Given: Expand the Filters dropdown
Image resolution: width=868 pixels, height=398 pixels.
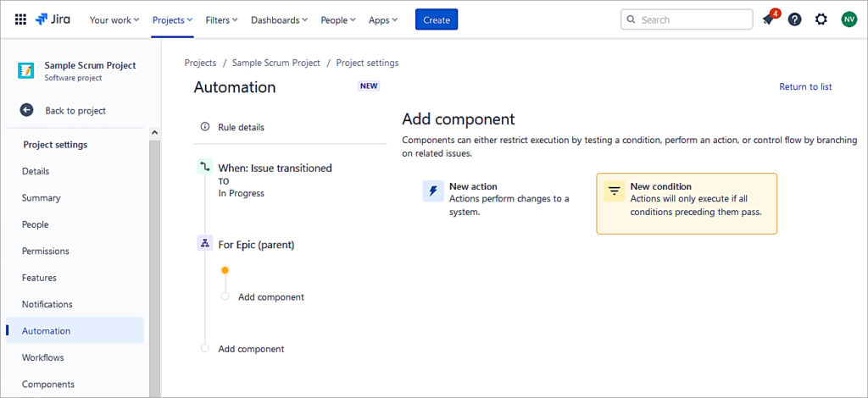Looking at the screenshot, I should 221,19.
